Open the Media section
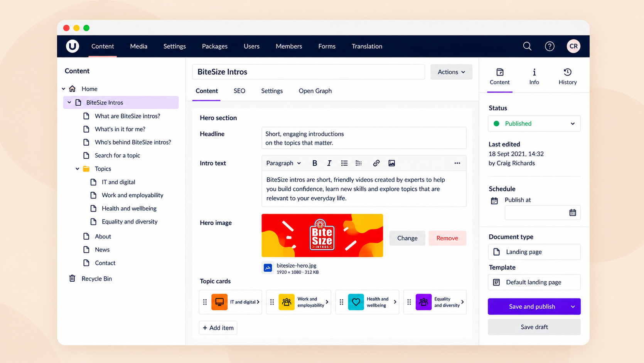Image resolution: width=644 pixels, height=363 pixels. point(139,46)
